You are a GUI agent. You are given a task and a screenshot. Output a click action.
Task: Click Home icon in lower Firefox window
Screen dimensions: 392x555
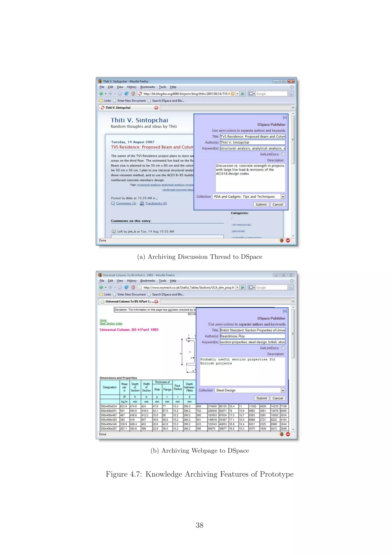133,287
